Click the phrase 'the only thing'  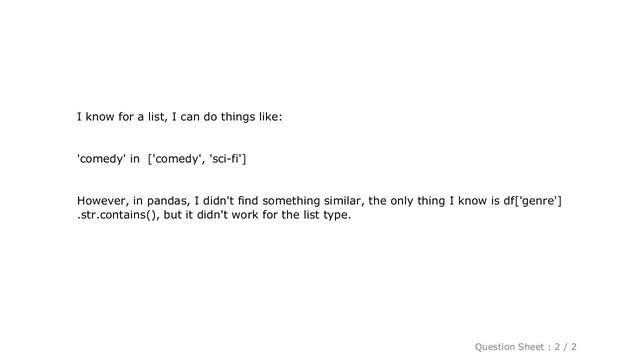407,201
